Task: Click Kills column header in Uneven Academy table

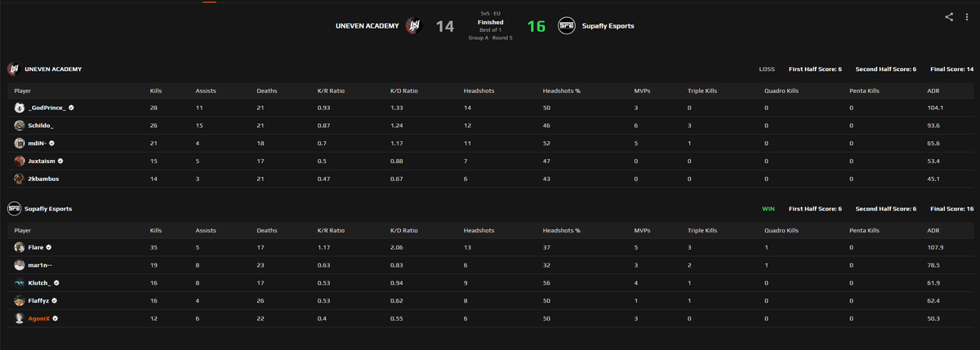Action: (x=156, y=91)
